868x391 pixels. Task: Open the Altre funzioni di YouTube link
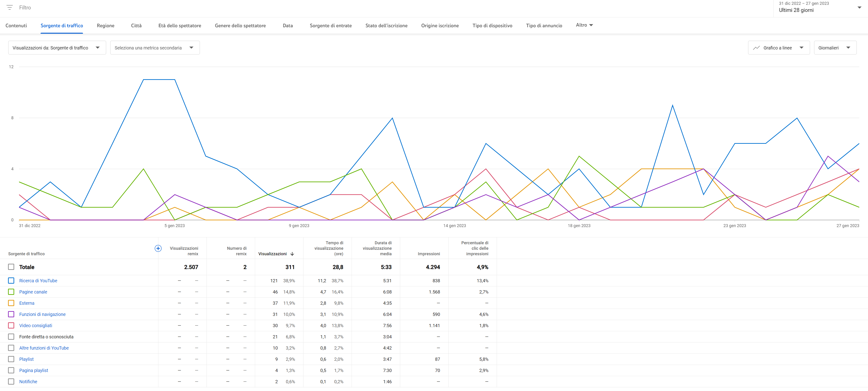44,348
